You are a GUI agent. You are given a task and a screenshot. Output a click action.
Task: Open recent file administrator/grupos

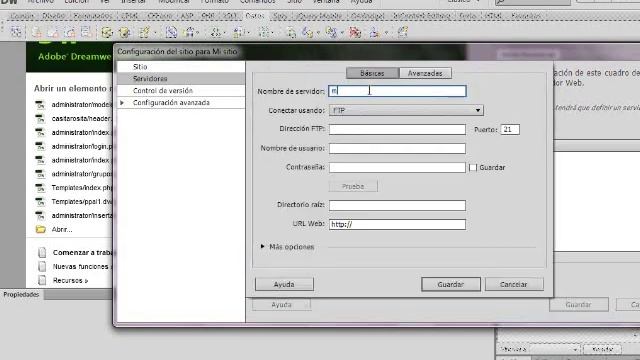point(82,174)
